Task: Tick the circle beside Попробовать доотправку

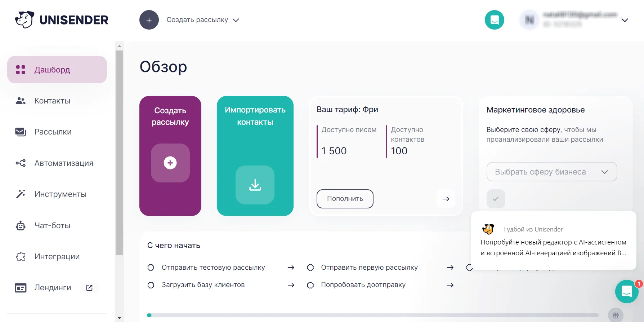Action: click(310, 285)
